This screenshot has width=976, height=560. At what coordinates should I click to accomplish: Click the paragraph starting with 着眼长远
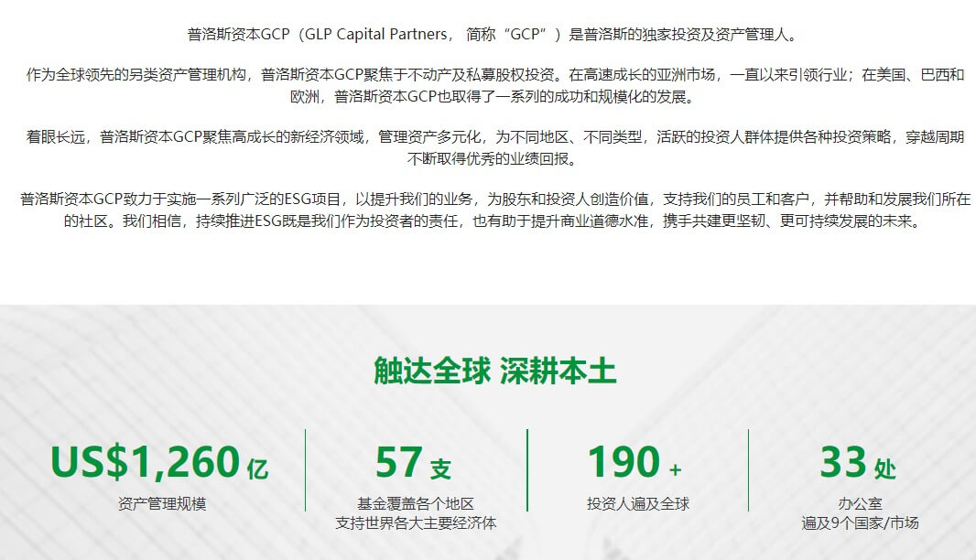494,147
